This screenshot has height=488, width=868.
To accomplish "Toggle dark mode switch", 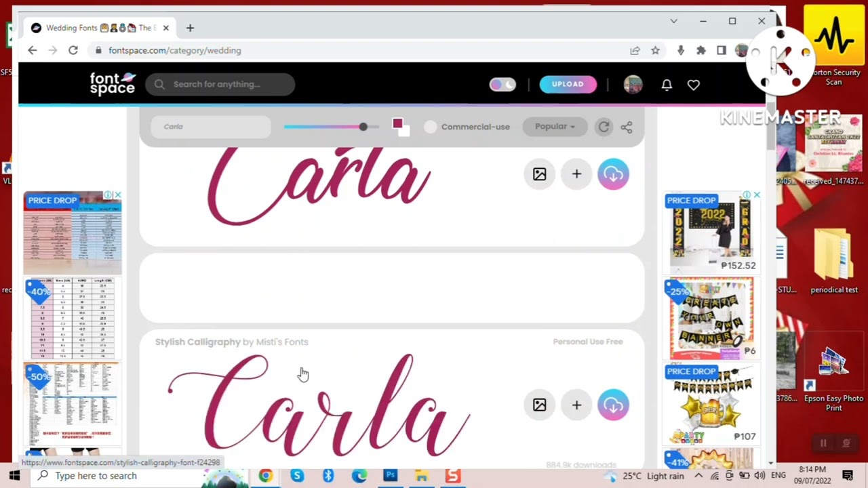I will 502,84.
